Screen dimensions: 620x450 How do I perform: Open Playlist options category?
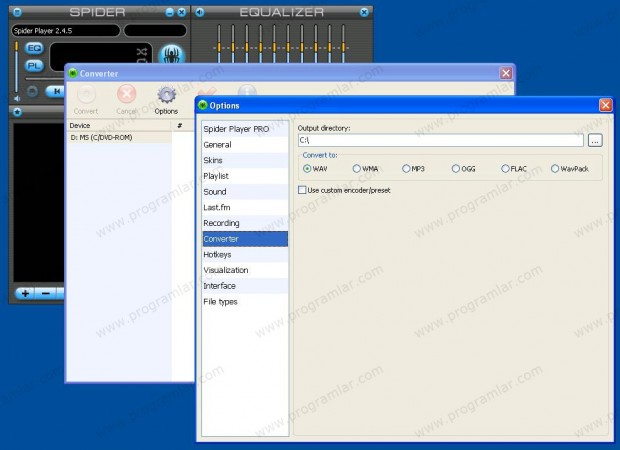click(245, 176)
